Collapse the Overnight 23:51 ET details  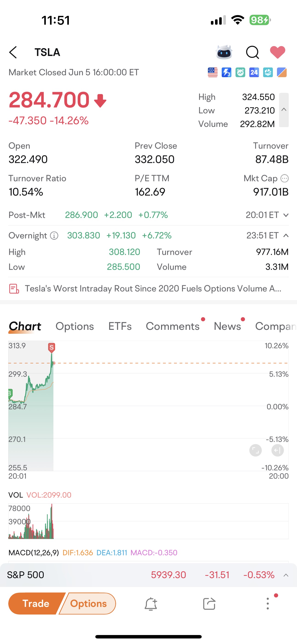click(286, 235)
